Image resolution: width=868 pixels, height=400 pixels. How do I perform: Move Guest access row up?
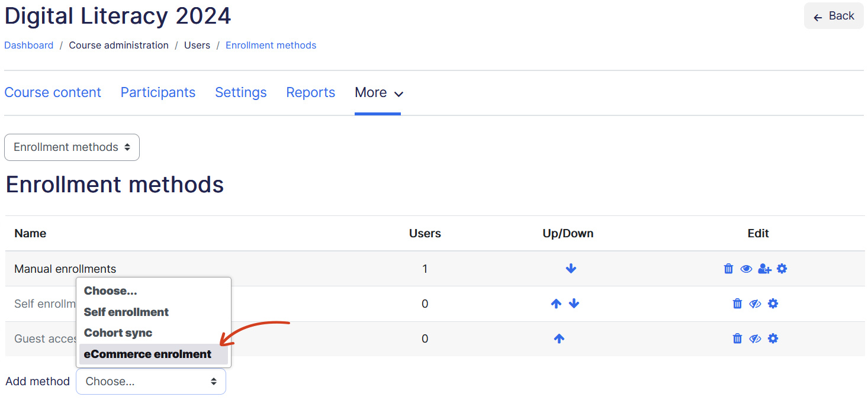(559, 338)
